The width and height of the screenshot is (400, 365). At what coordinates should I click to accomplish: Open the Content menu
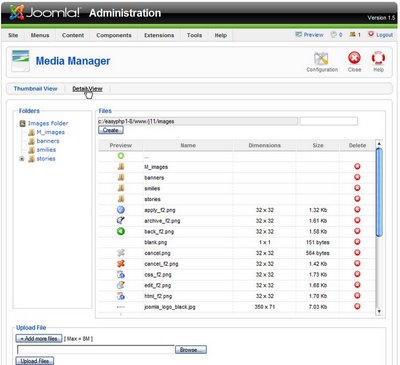pyautogui.click(x=73, y=35)
